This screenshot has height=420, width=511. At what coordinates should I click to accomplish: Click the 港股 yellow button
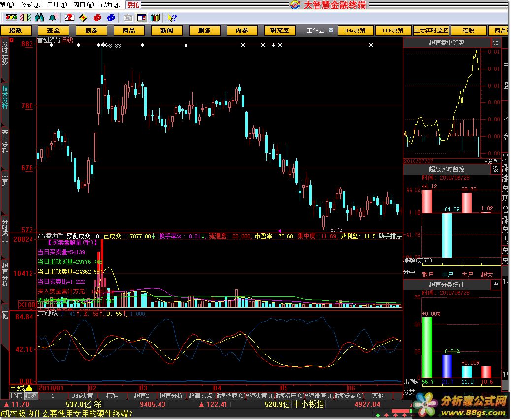pos(468,31)
